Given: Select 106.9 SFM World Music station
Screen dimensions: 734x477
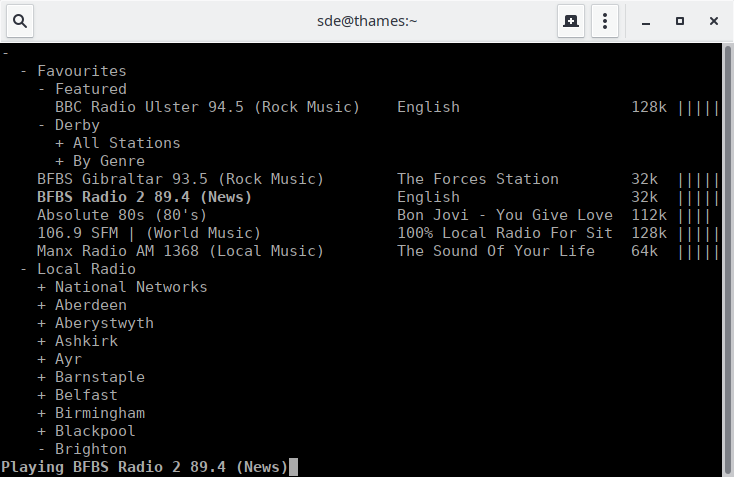Looking at the screenshot, I should coord(149,233).
